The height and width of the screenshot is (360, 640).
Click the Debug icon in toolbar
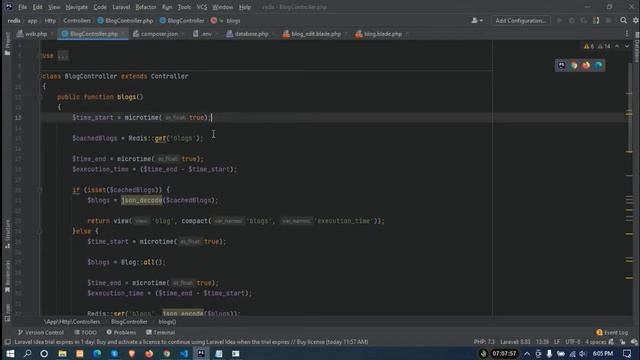click(x=572, y=20)
